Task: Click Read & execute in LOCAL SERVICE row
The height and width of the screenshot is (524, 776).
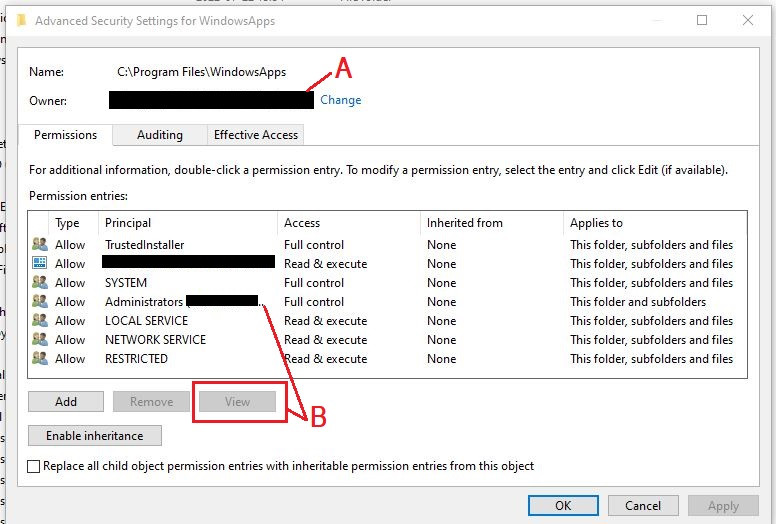Action: 326,321
